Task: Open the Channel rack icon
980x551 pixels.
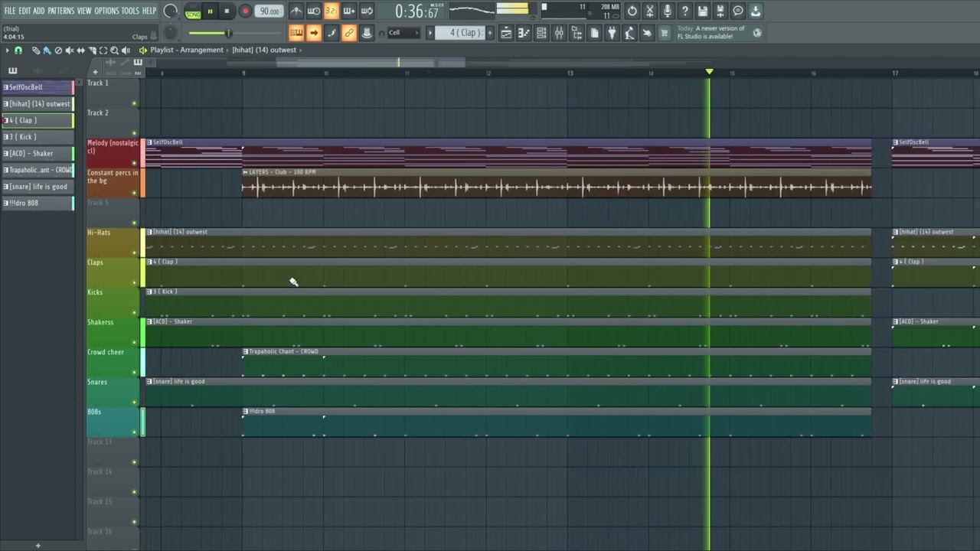Action: pos(541,33)
